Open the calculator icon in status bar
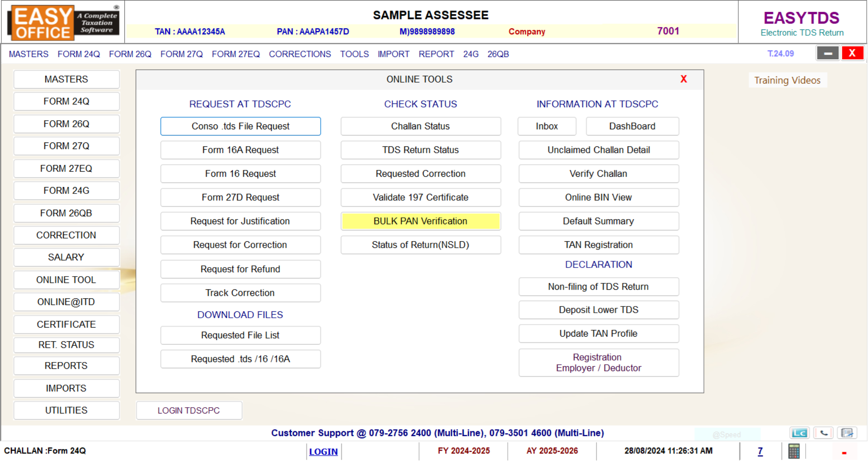868x461 pixels. (793, 451)
